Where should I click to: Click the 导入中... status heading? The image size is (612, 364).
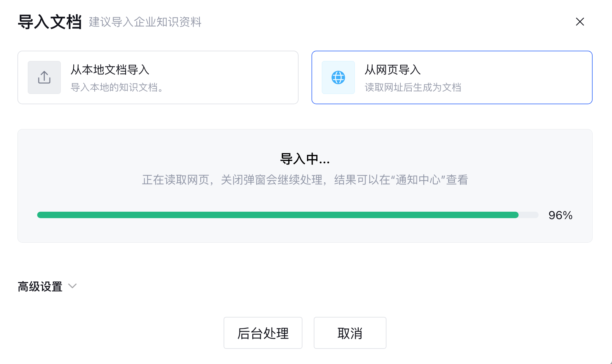tap(305, 159)
